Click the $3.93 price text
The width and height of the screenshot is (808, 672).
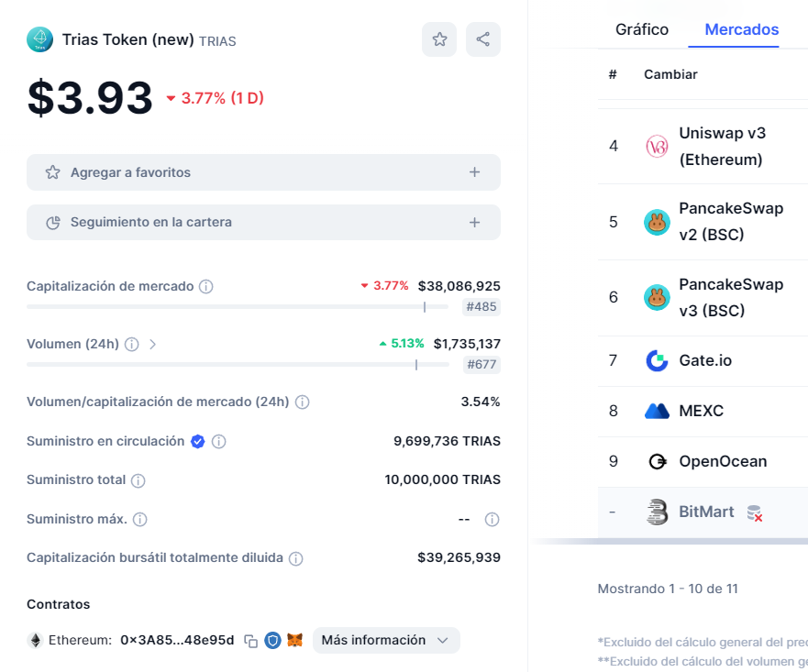[90, 98]
